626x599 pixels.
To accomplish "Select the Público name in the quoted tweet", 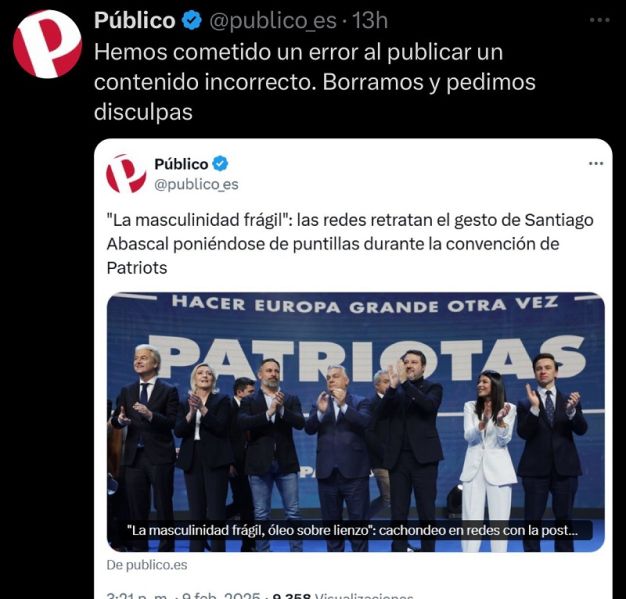I will point(181,164).
